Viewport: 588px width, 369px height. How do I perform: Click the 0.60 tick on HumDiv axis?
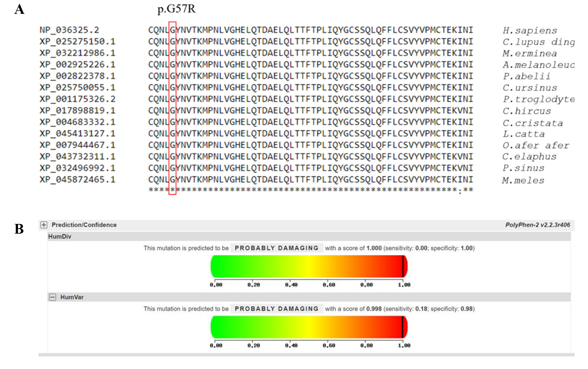pyautogui.click(x=329, y=285)
